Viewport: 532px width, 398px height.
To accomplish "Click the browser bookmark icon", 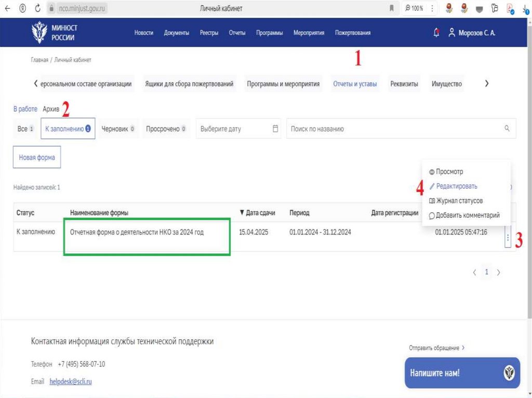I will [x=391, y=8].
